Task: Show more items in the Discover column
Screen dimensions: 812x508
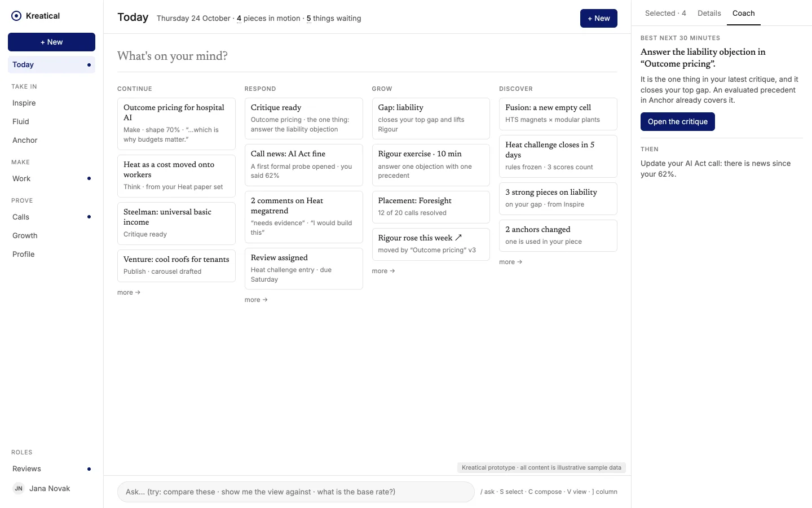Action: coord(511,262)
